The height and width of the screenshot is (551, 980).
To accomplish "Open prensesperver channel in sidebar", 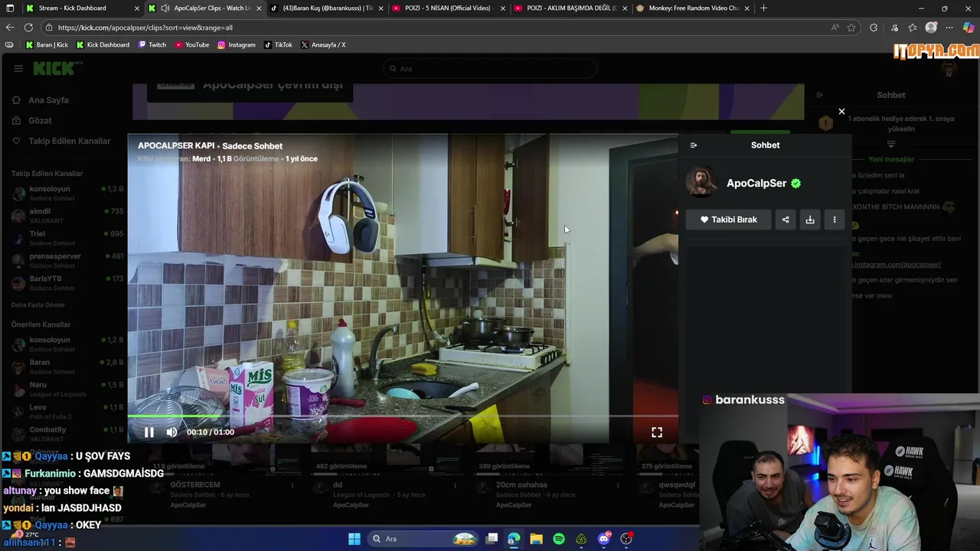I will [x=67, y=261].
